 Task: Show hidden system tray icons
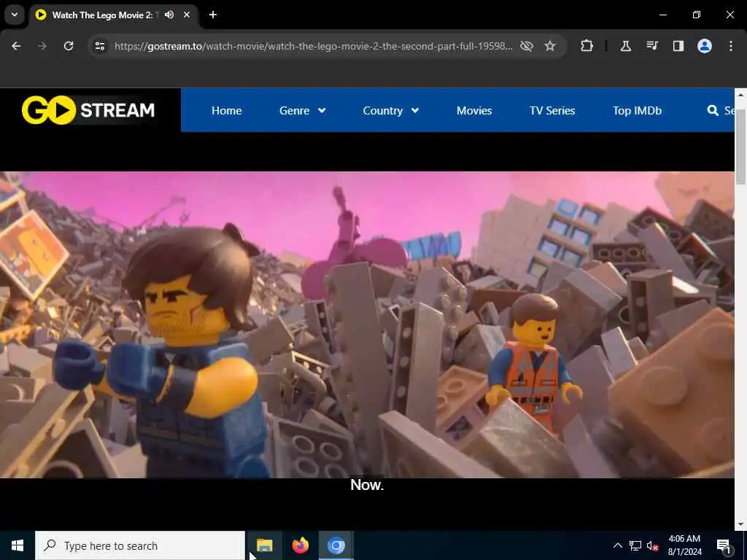(x=617, y=545)
